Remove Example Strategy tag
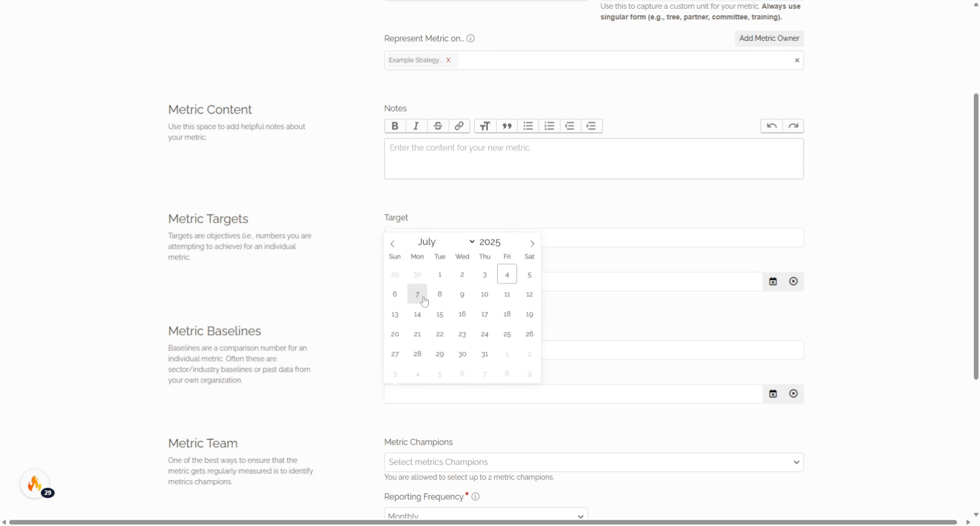980x526 pixels. pyautogui.click(x=448, y=60)
